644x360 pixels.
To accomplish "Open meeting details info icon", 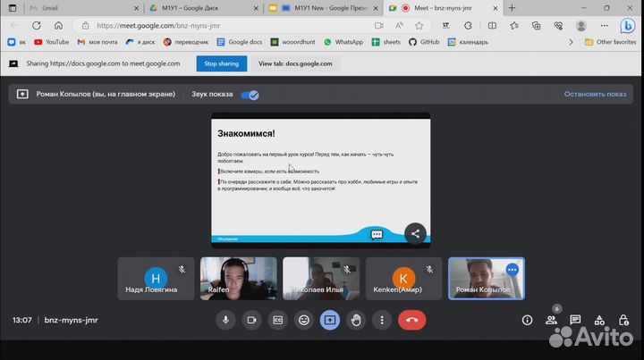I will tap(527, 320).
